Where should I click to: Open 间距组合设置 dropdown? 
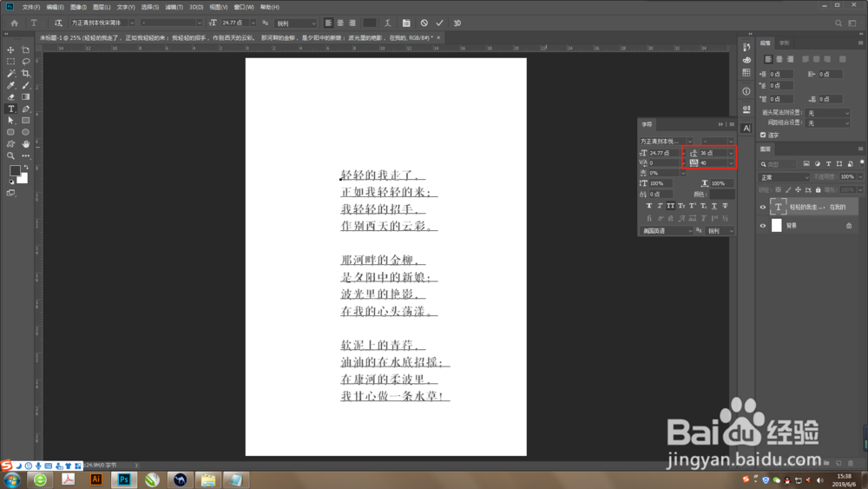(x=827, y=123)
